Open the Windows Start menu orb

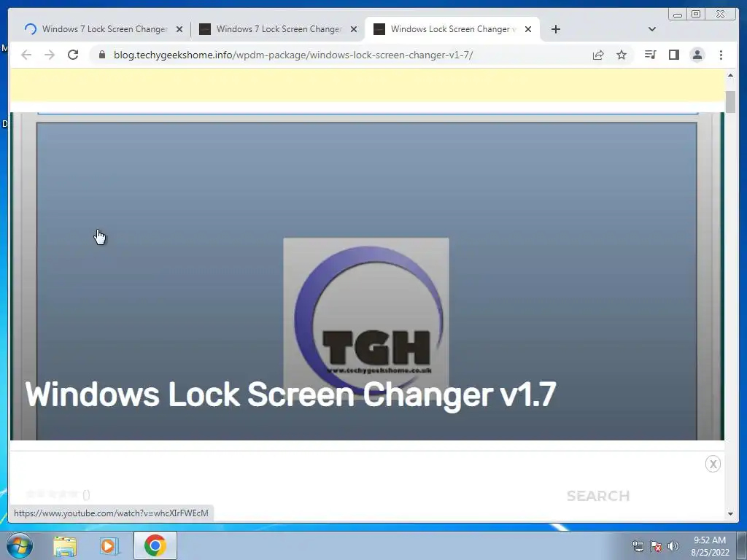(19, 545)
